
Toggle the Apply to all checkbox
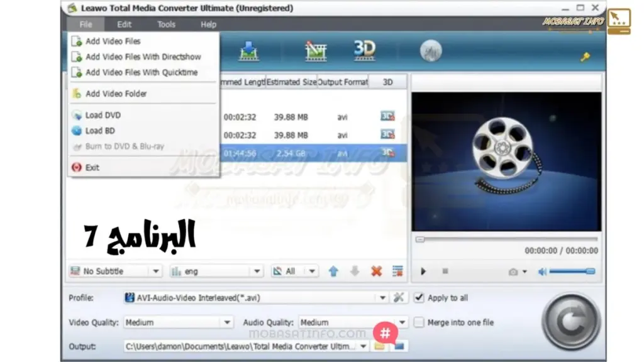418,297
